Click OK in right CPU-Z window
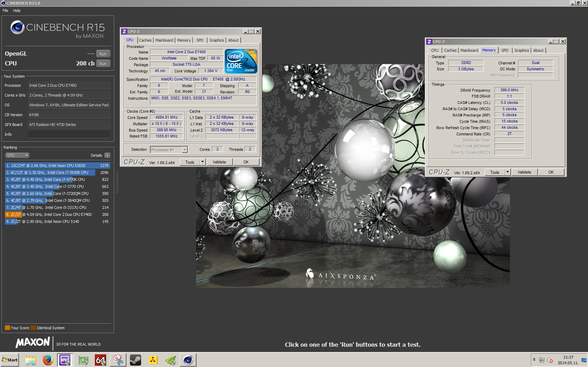This screenshot has height=367, width=588. coord(551,172)
